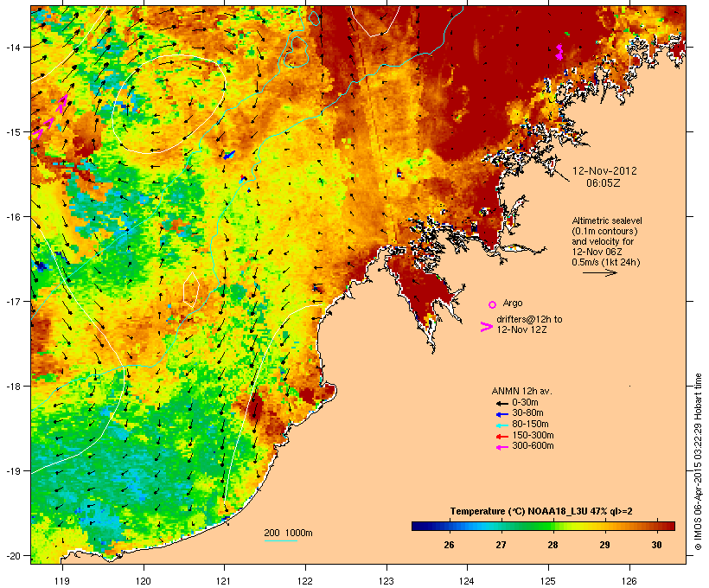The image size is (709, 588).
Task: Click the 124 longitude axis label
Action: click(x=467, y=581)
